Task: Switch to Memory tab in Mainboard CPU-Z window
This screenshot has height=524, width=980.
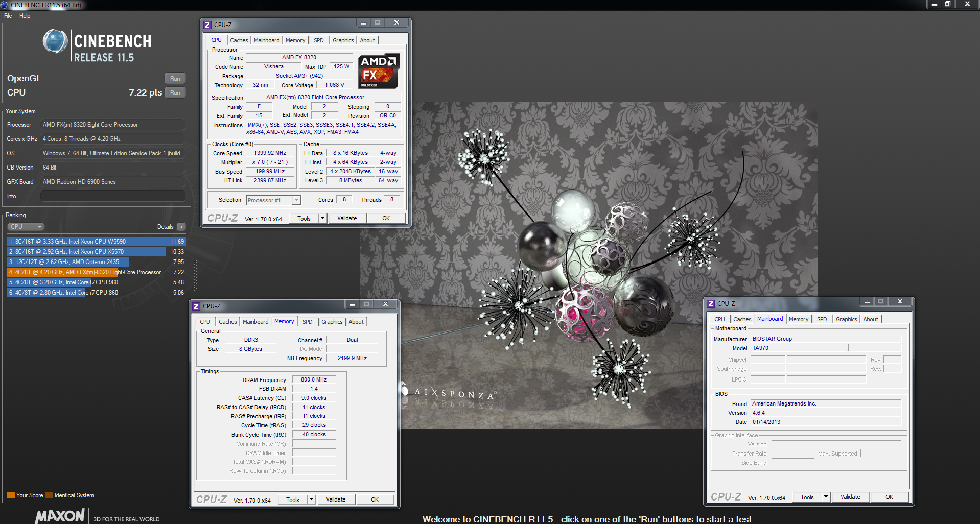Action: (798, 319)
